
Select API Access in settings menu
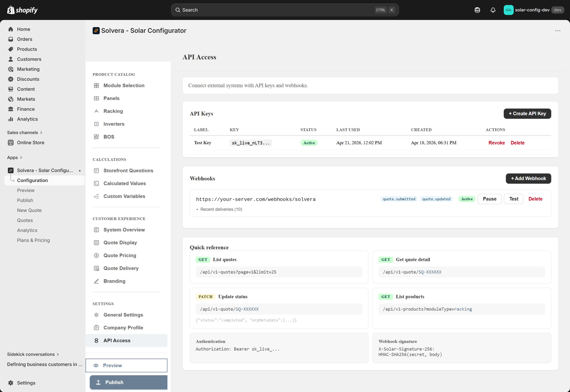coord(126,341)
